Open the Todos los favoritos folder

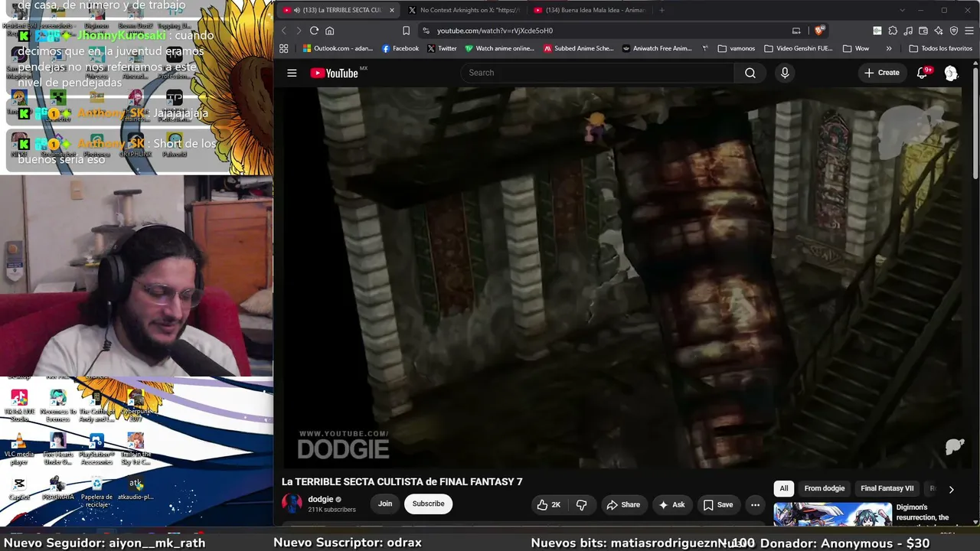940,48
